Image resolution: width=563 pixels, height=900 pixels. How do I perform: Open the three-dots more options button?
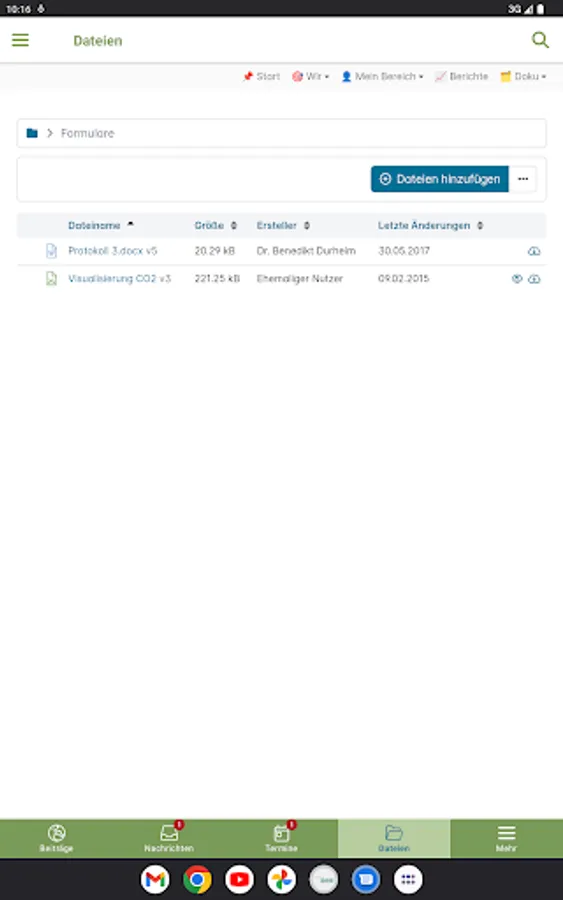523,179
